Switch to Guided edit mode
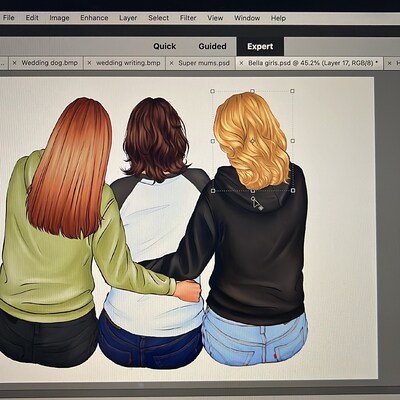This screenshot has width=400, height=400. coord(212,46)
